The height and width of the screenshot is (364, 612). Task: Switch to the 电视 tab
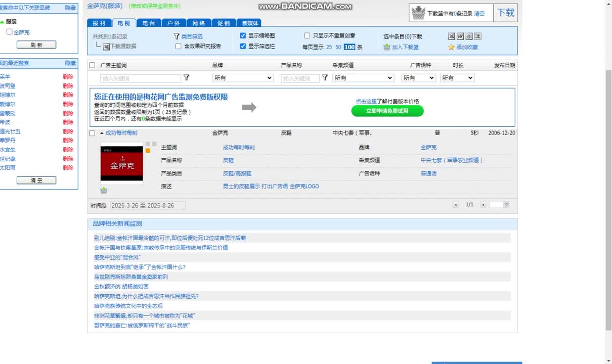(x=124, y=23)
